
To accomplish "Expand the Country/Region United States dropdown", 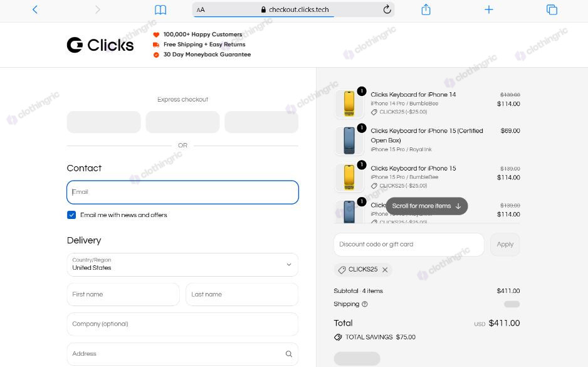I will point(182,265).
